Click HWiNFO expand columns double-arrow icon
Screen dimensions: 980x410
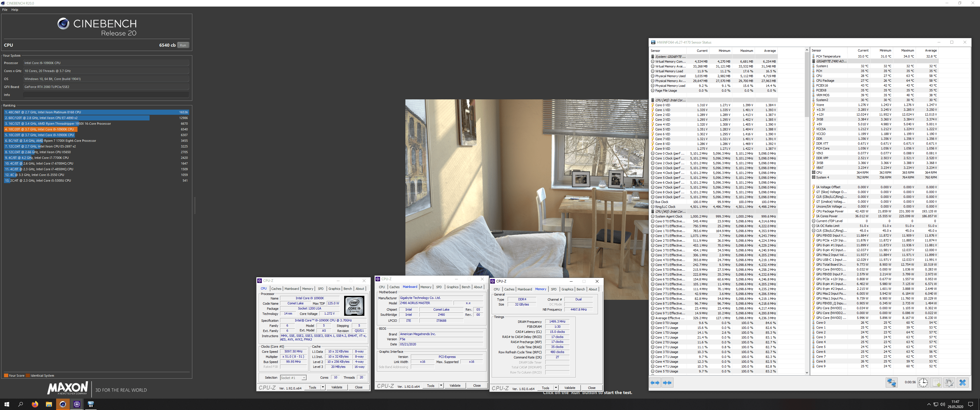[655, 383]
